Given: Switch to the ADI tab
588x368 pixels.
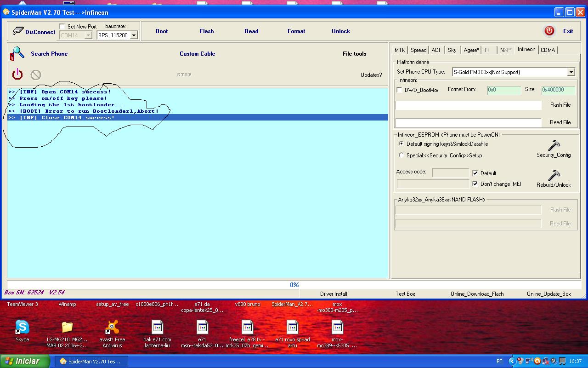Looking at the screenshot, I should point(436,50).
